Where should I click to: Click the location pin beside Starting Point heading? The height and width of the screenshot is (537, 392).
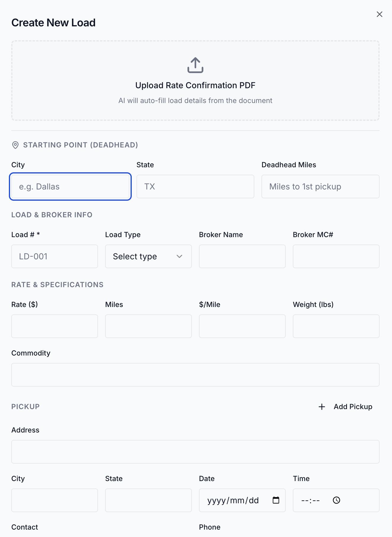coord(15,145)
